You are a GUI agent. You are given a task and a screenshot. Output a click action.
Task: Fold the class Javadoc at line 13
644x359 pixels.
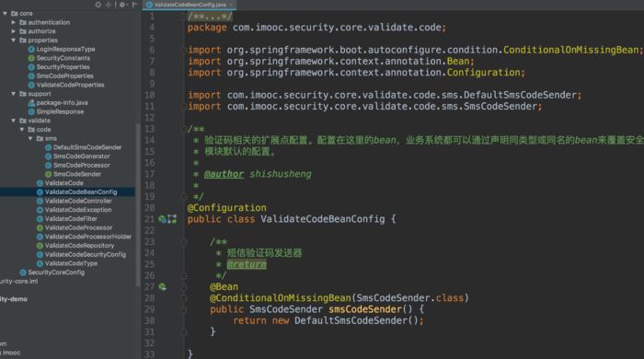pos(184,129)
